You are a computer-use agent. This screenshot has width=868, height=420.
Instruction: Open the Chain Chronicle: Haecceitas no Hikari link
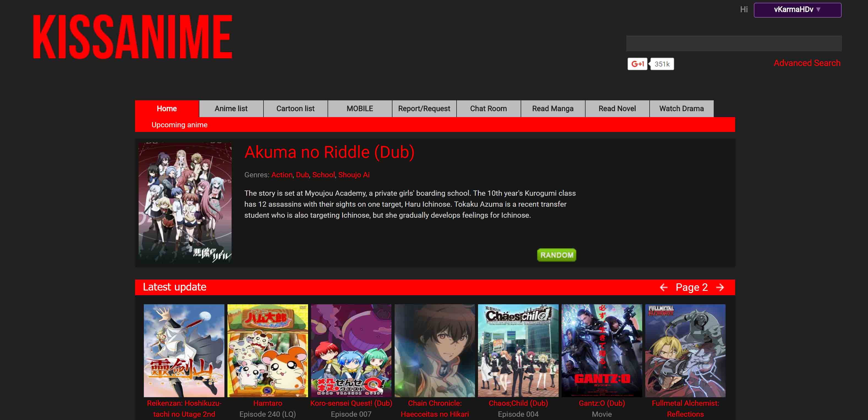coord(435,408)
